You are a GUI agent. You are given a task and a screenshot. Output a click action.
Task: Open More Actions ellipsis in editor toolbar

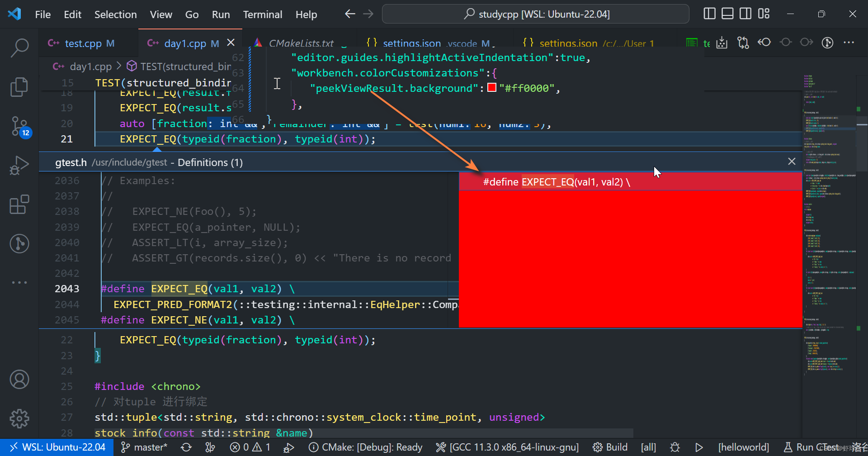(849, 43)
